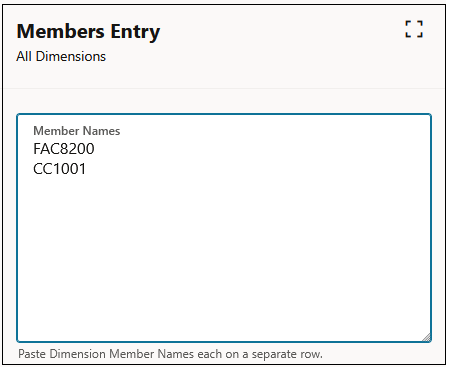Click the word Entry in panel title
The width and height of the screenshot is (450, 367).
pyautogui.click(x=135, y=33)
